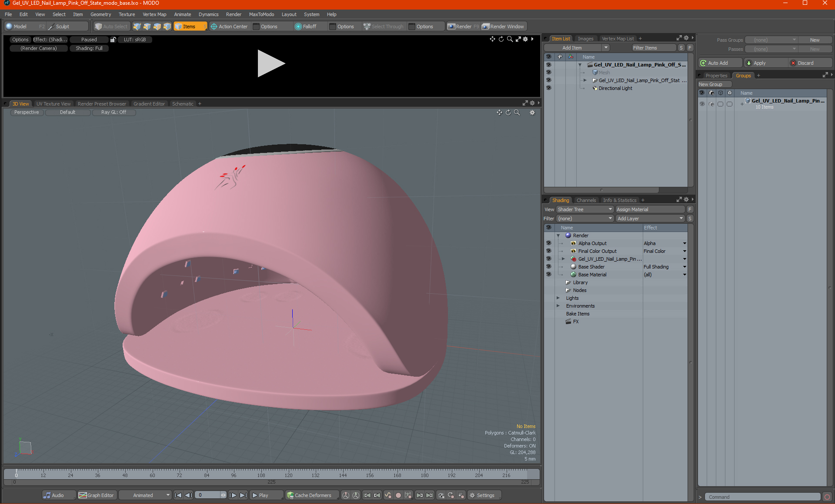Click the lock icon in preview bar

(x=113, y=40)
